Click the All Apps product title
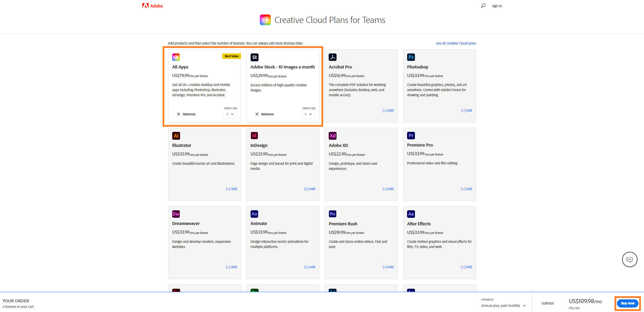 click(x=180, y=67)
